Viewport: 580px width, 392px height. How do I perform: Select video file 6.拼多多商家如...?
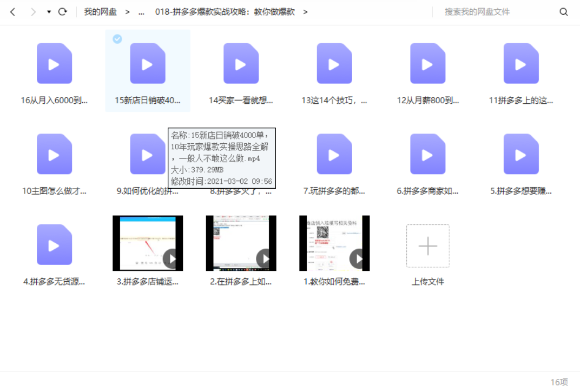click(x=428, y=154)
